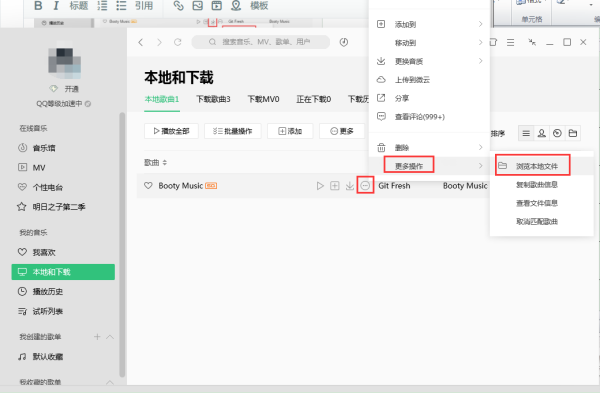Choose 浏览本地文件 in the submenu
The height and width of the screenshot is (393, 600).
tap(541, 166)
